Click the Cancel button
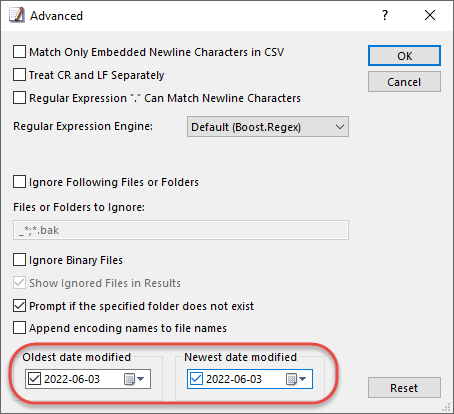Screen dimensions: 454x414 pyautogui.click(x=404, y=82)
